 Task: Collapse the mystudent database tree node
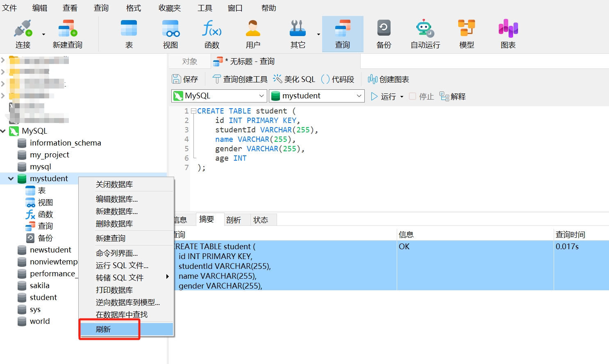11,179
